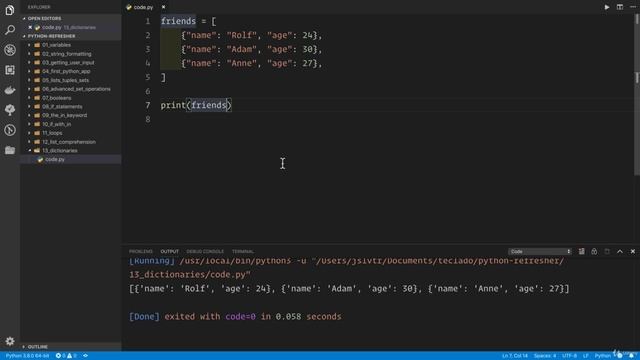Change the Python language mode
The width and height of the screenshot is (640, 360).
602,356
